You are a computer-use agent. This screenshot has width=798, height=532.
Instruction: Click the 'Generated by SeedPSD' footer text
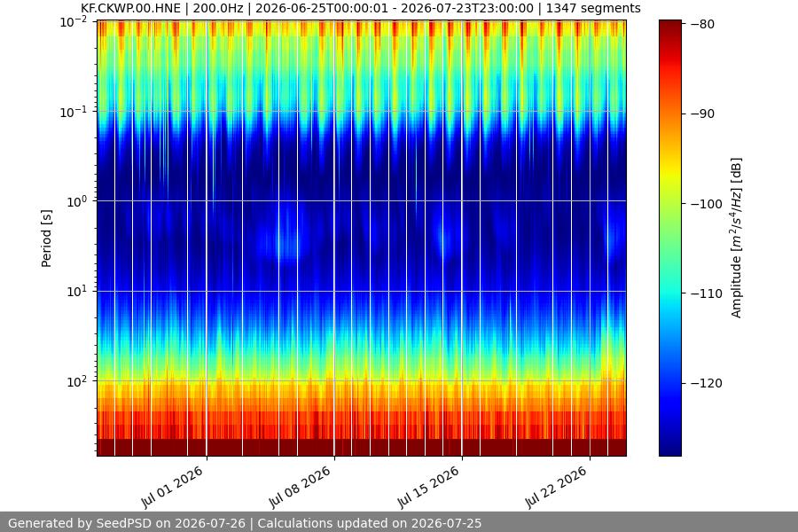[x=245, y=523]
